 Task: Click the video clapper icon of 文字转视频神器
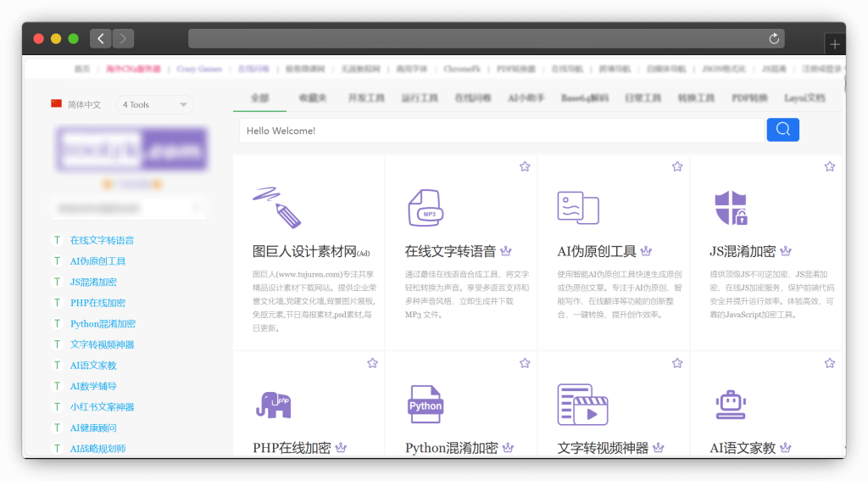pyautogui.click(x=582, y=405)
